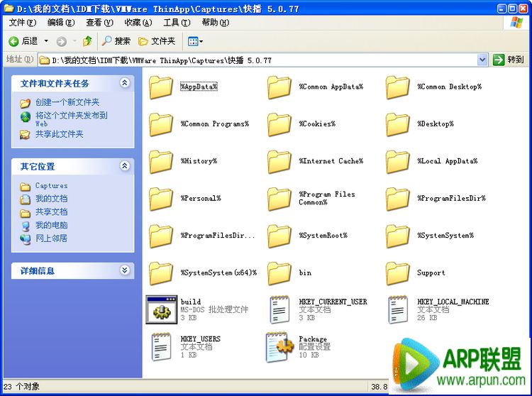
Task: Open the 查看(V) menu
Action: coord(99,23)
